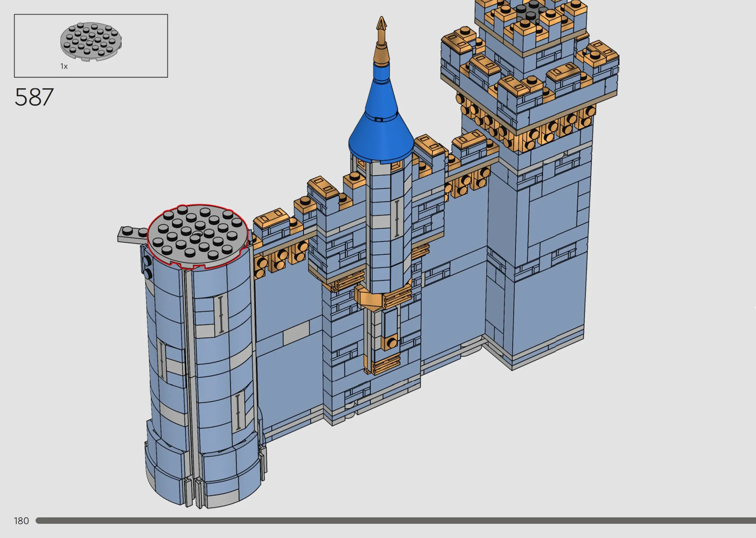Click the gray plate jutting from round tower
Image resolution: width=756 pixels, height=538 pixels.
pos(132,234)
